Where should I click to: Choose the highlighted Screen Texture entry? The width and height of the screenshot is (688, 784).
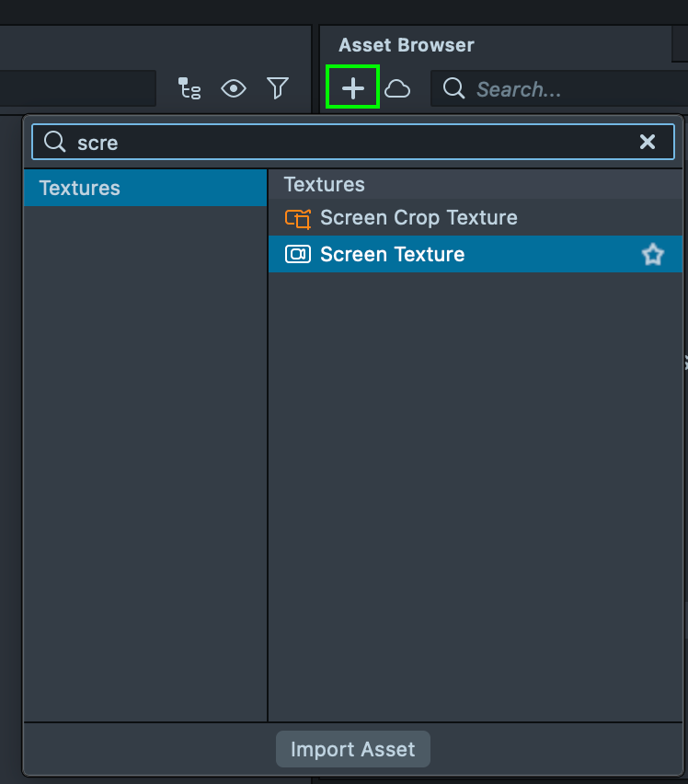pos(393,255)
